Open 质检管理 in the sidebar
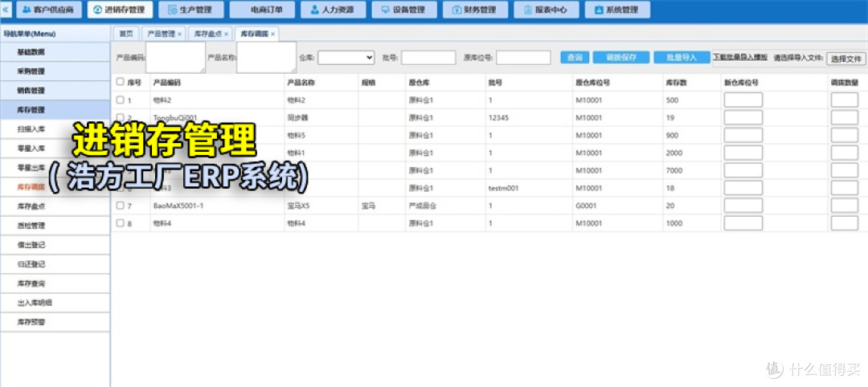 [x=55, y=226]
